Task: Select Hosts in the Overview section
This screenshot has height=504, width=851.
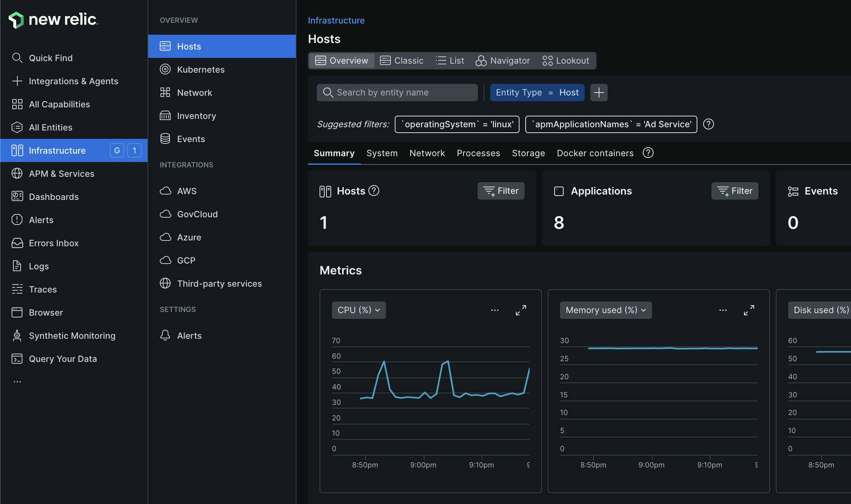Action: [x=222, y=46]
